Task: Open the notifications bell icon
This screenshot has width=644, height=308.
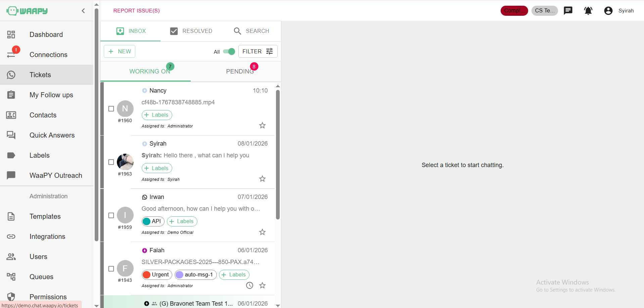Action: tap(588, 11)
